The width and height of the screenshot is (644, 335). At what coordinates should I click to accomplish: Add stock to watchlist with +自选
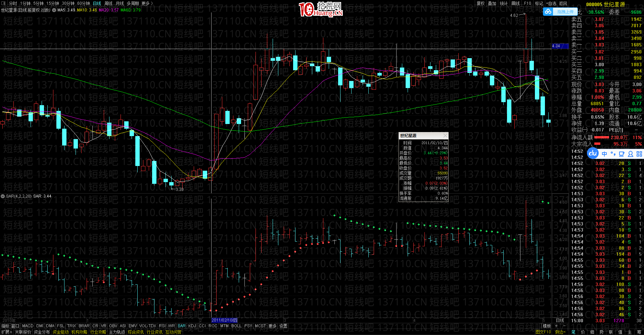551,3
